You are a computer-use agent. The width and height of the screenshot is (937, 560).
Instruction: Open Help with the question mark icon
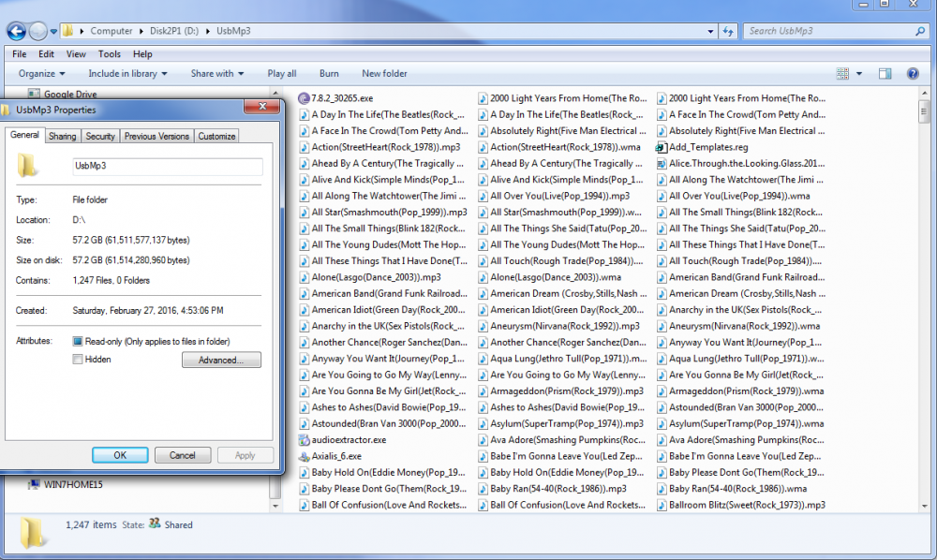pyautogui.click(x=913, y=73)
